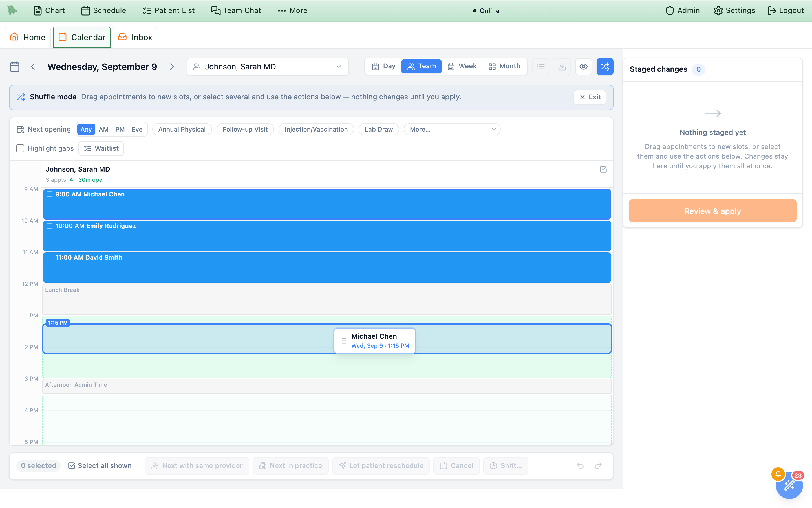Enable the Highlight gaps checkbox

[x=21, y=148]
